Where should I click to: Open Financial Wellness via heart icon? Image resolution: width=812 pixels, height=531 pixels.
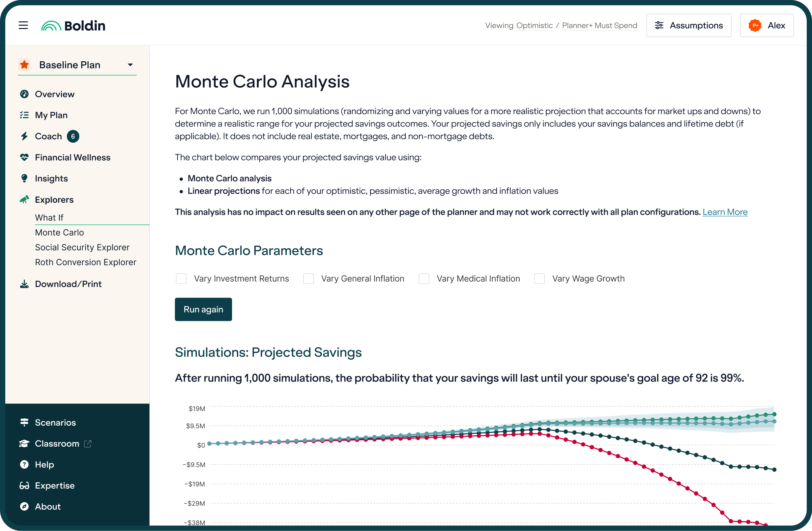tap(24, 157)
